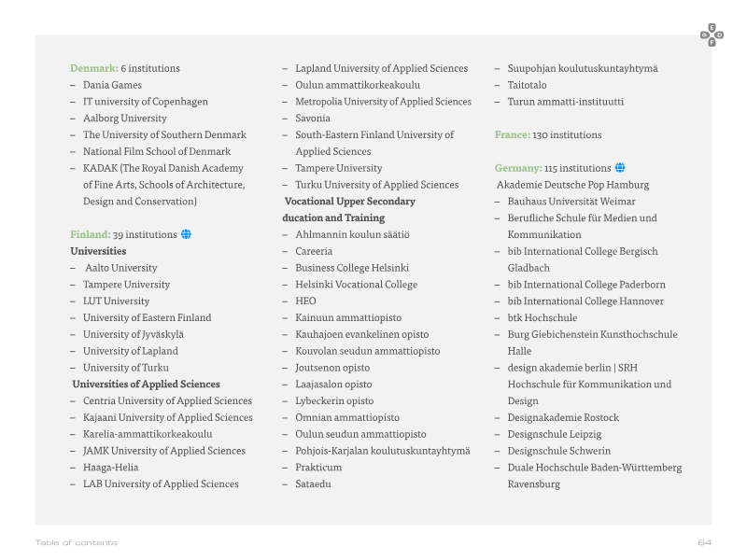747x560 pixels.
Task: Click the Denmark country heading
Action: point(94,68)
